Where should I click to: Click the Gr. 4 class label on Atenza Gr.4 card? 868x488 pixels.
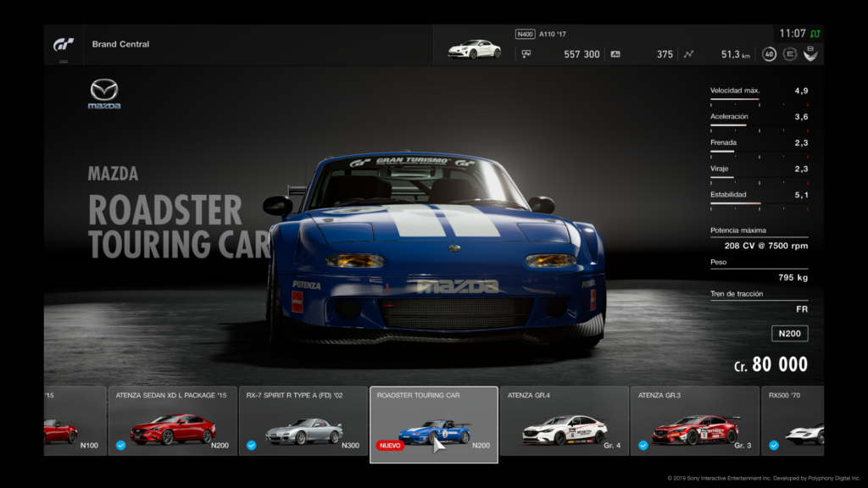point(612,446)
